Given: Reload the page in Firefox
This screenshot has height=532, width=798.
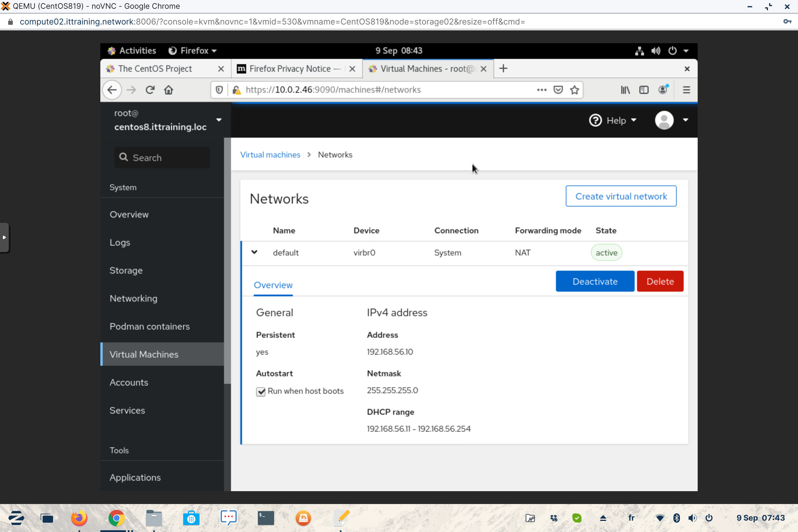Looking at the screenshot, I should coord(150,90).
